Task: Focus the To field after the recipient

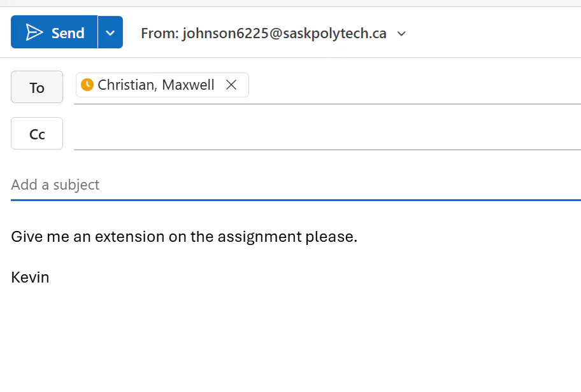Action: (x=414, y=85)
